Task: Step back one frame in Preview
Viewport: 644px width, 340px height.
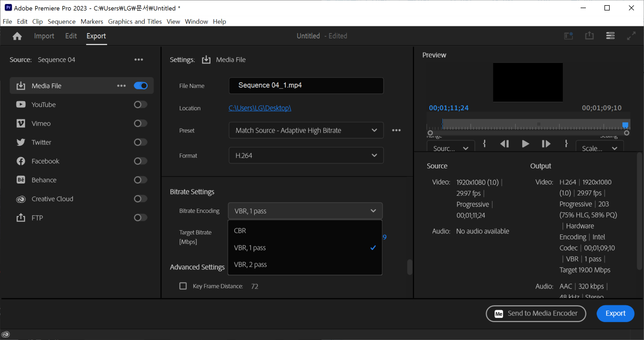Action: (x=504, y=144)
